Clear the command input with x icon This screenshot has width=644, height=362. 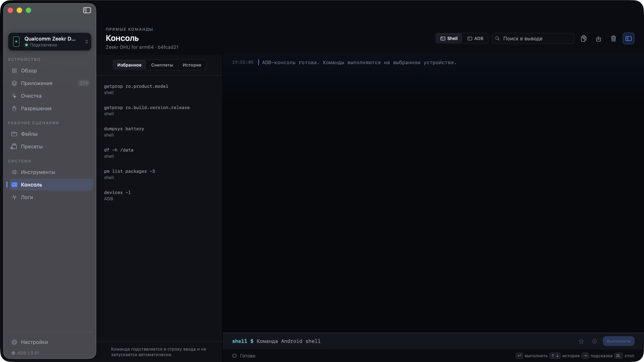click(x=595, y=341)
